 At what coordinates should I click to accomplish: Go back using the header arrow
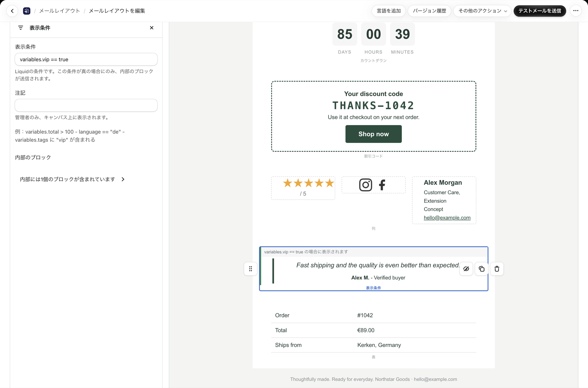pyautogui.click(x=12, y=11)
